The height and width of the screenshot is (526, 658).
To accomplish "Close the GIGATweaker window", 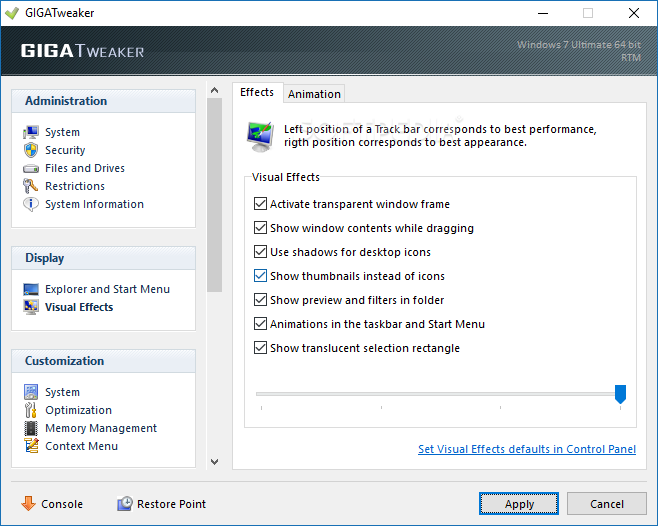I will click(634, 13).
